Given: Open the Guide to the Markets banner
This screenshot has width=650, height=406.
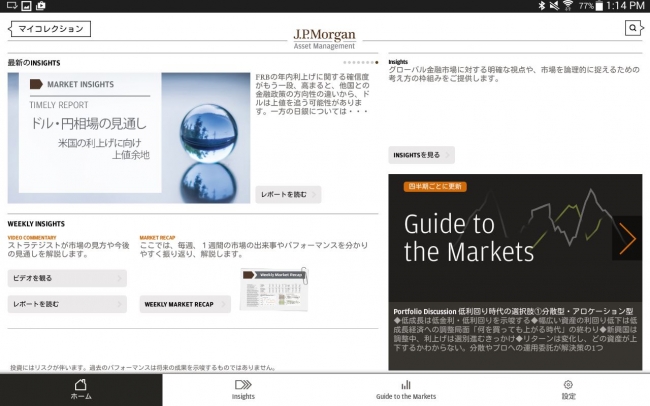Looking at the screenshot, I should pos(515,272).
